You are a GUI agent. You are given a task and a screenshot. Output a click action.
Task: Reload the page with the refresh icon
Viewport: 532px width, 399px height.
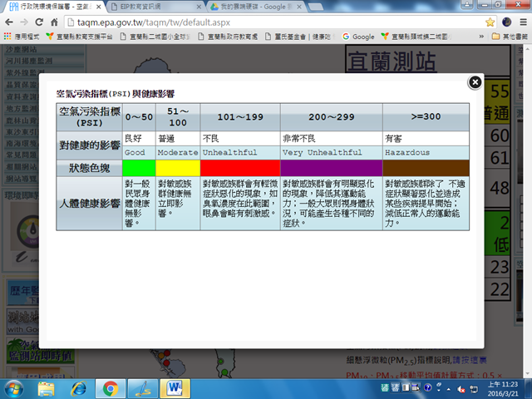point(39,22)
